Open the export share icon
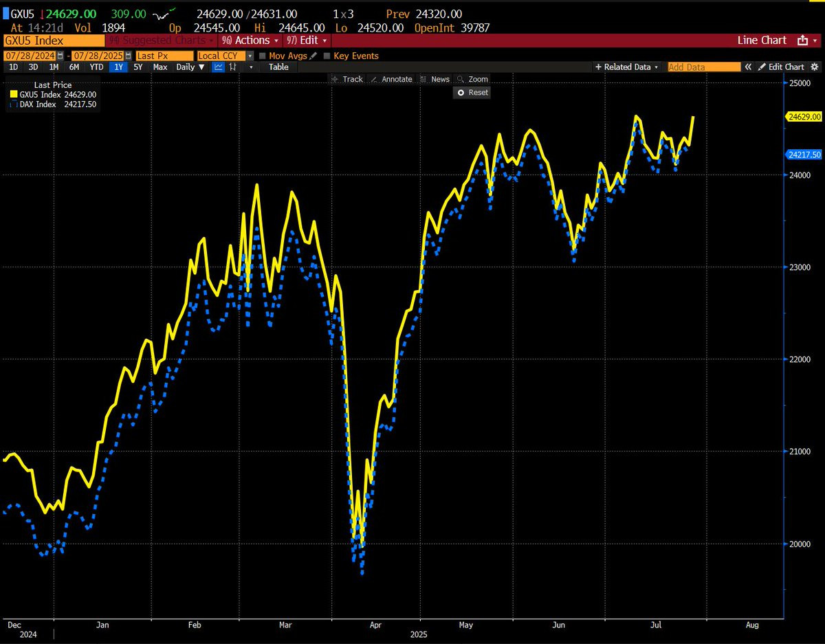Screen dimensions: 825x644 tap(802, 41)
